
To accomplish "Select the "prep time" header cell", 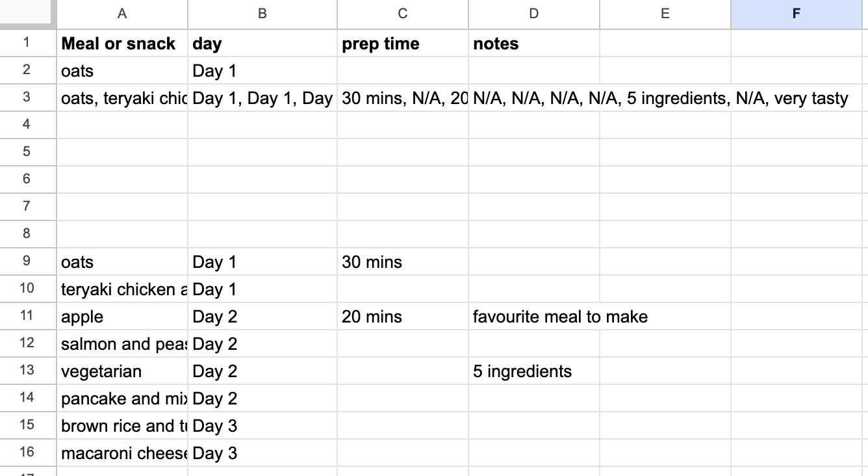I will (x=403, y=44).
